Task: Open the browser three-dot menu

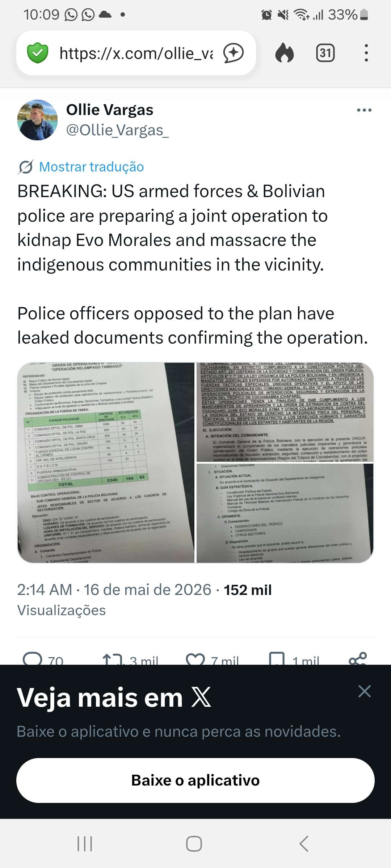Action: pyautogui.click(x=366, y=53)
